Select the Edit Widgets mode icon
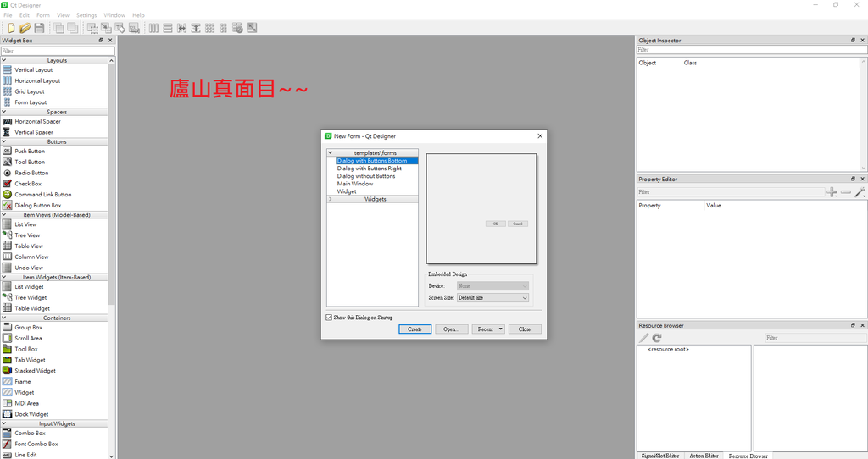Image resolution: width=868 pixels, height=459 pixels. (92, 28)
